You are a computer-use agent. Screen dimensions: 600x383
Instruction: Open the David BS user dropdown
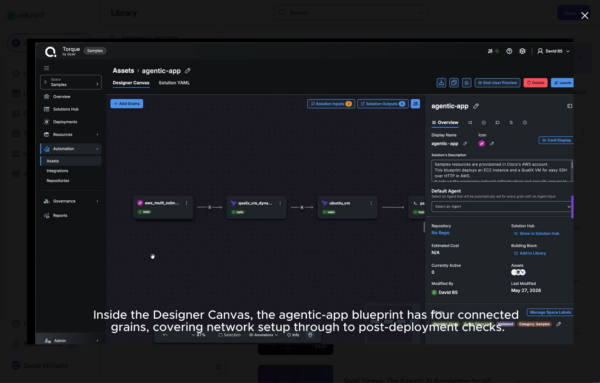553,51
